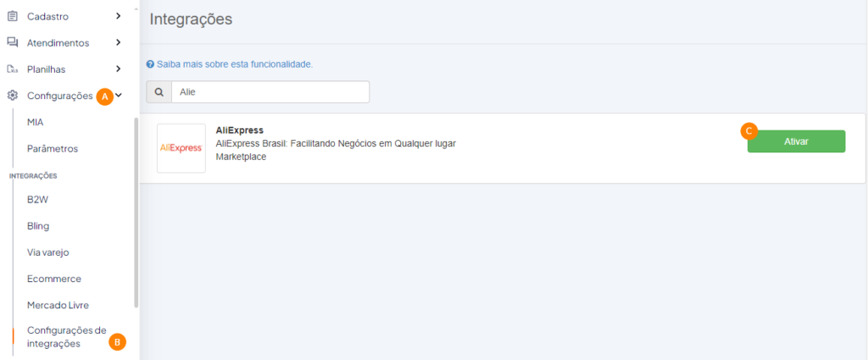
Task: Click the AliExpress Brasil description text
Action: (x=336, y=144)
